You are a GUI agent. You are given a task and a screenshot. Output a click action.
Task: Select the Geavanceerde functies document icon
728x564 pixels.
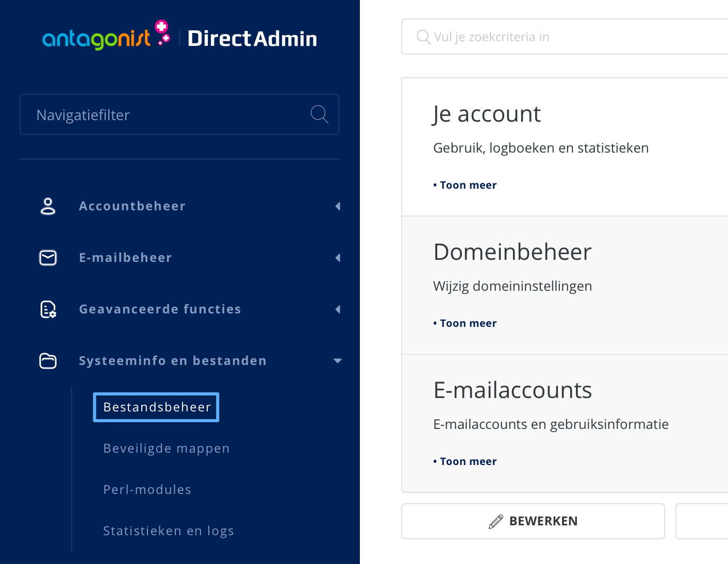click(47, 309)
